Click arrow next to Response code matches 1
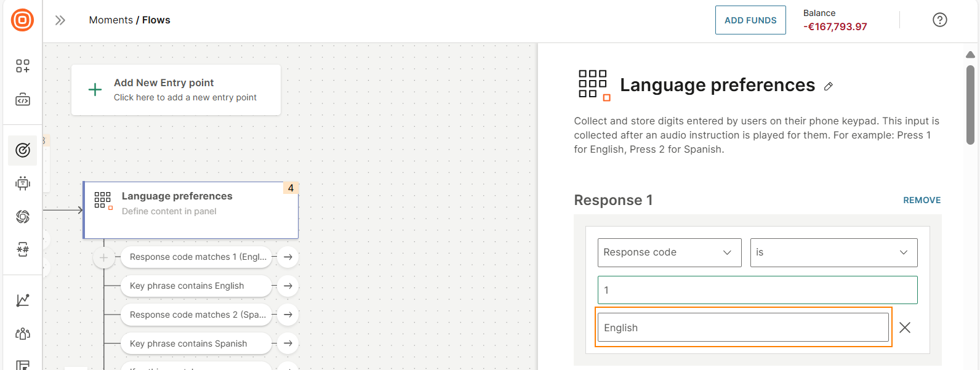The image size is (980, 370). (x=287, y=257)
